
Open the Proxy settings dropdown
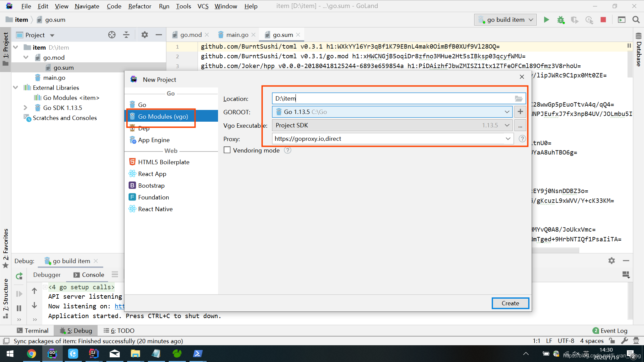[508, 138]
